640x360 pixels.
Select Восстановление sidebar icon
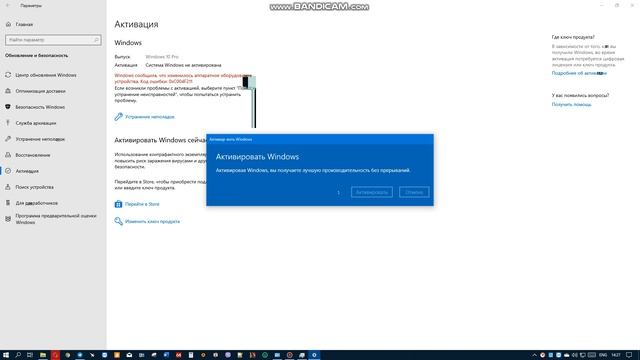(x=8, y=155)
